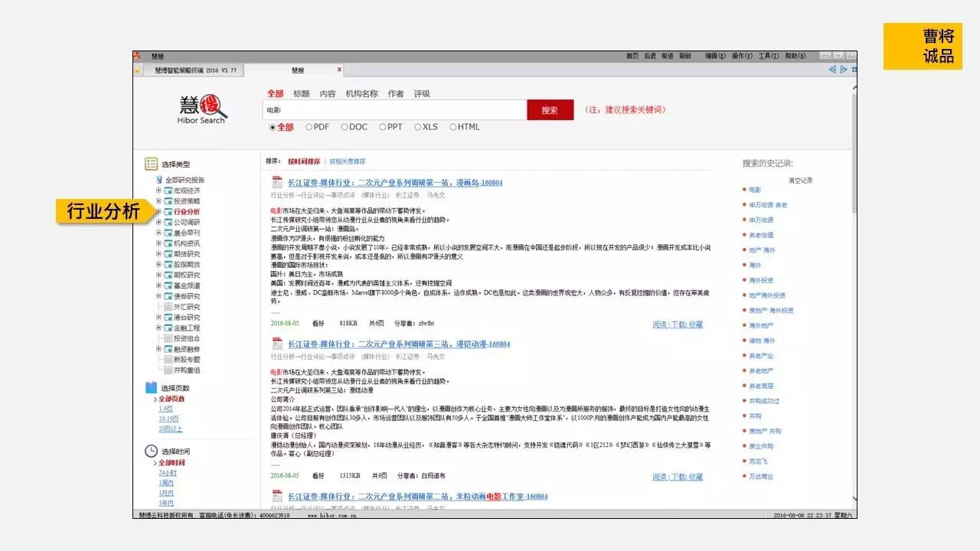Click 清空记录 to clear search history

(x=801, y=181)
